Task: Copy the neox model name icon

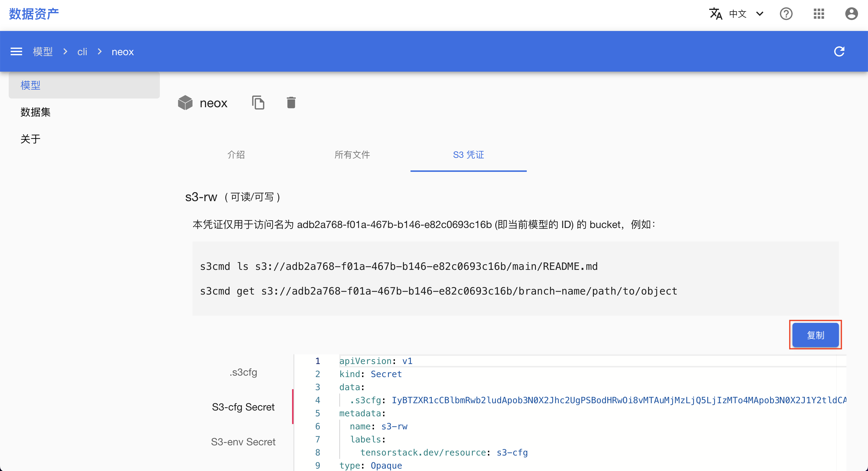Action: (x=258, y=103)
